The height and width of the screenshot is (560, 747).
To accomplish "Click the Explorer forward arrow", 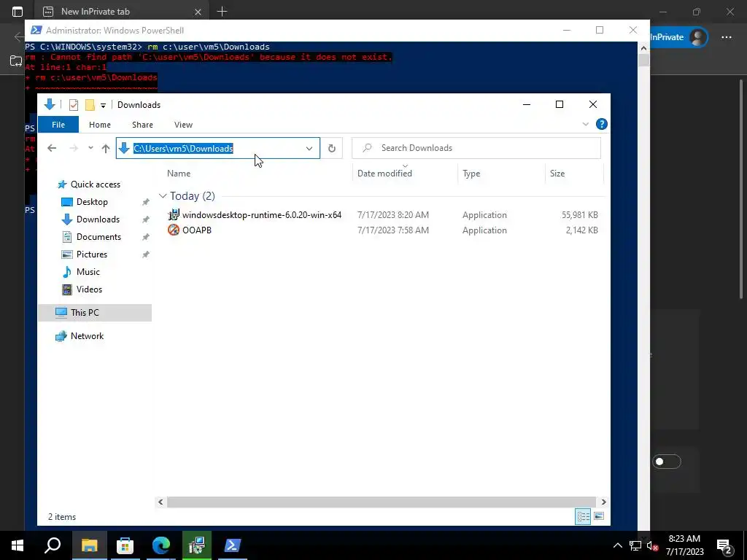I will point(74,148).
